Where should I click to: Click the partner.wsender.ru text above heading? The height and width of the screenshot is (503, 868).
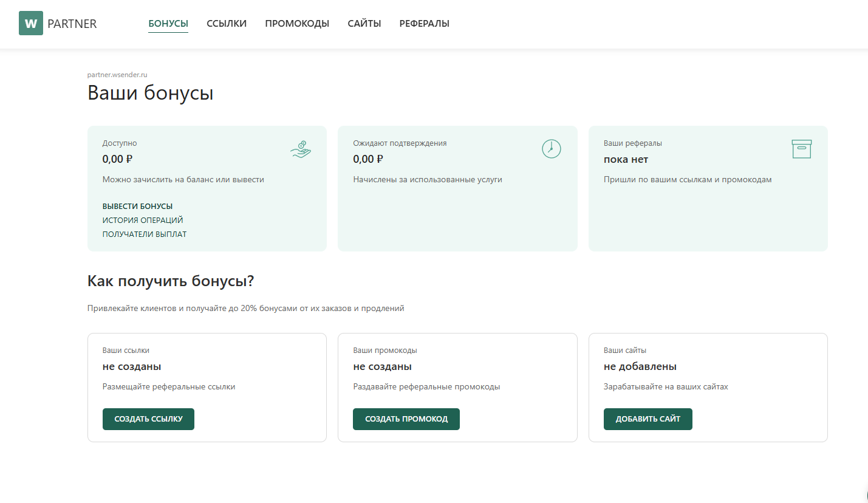click(118, 75)
